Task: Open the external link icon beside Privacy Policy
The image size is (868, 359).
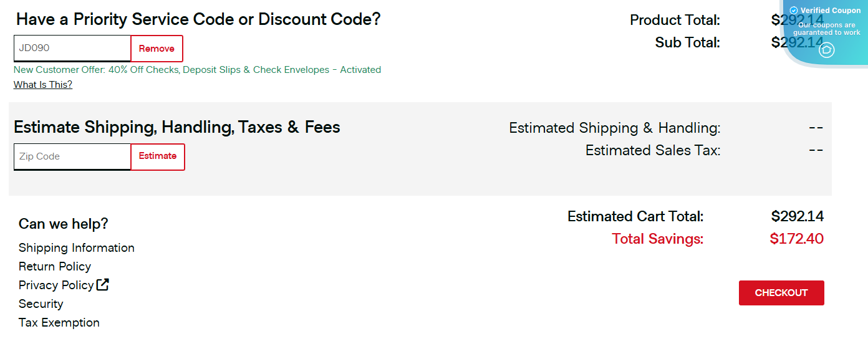Action: (x=102, y=285)
